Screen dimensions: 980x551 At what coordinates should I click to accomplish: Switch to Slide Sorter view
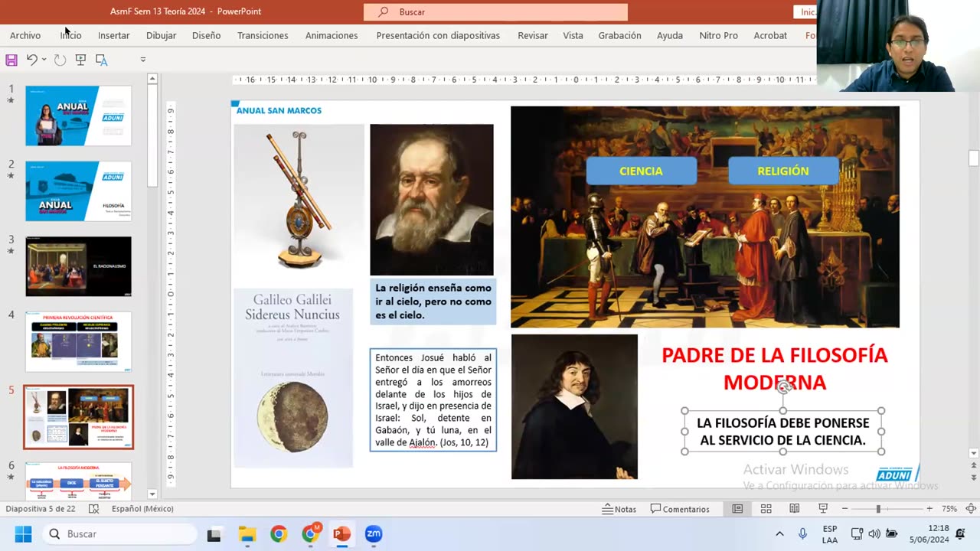coord(766,509)
